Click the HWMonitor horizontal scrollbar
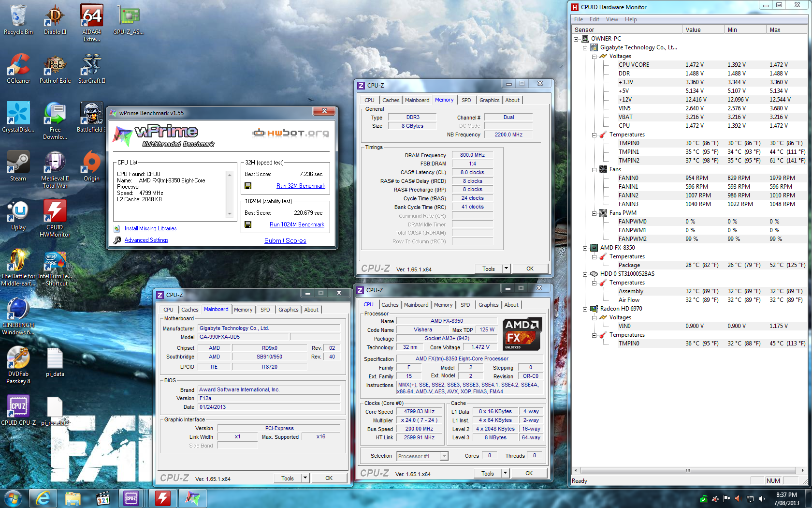Image resolution: width=812 pixels, height=508 pixels. point(688,470)
